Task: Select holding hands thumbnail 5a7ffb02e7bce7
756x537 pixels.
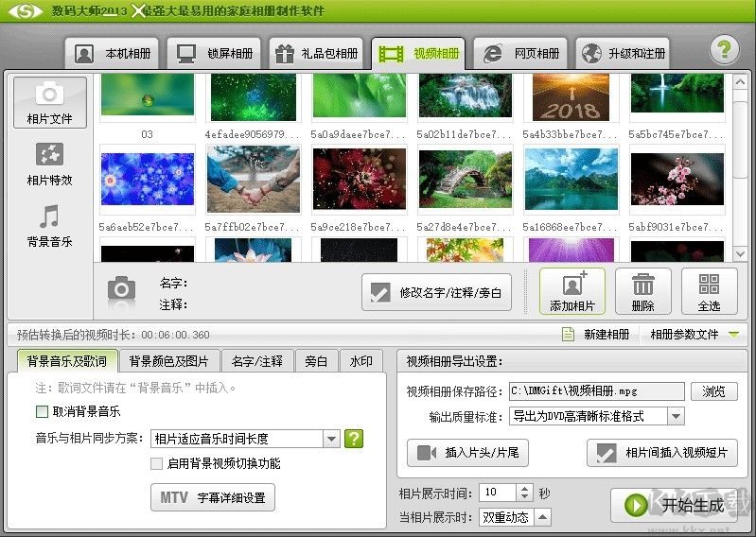Action: (x=254, y=180)
